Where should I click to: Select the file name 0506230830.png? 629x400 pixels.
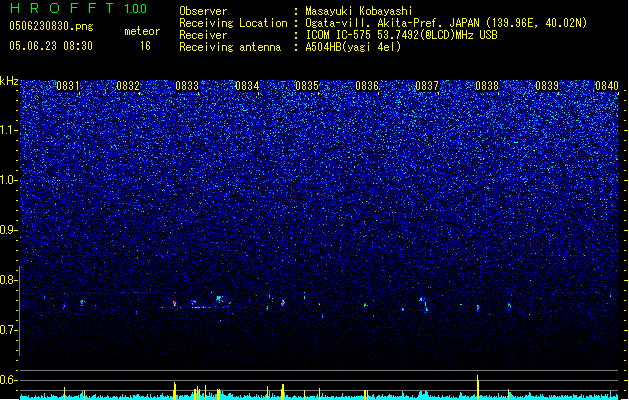(51, 26)
